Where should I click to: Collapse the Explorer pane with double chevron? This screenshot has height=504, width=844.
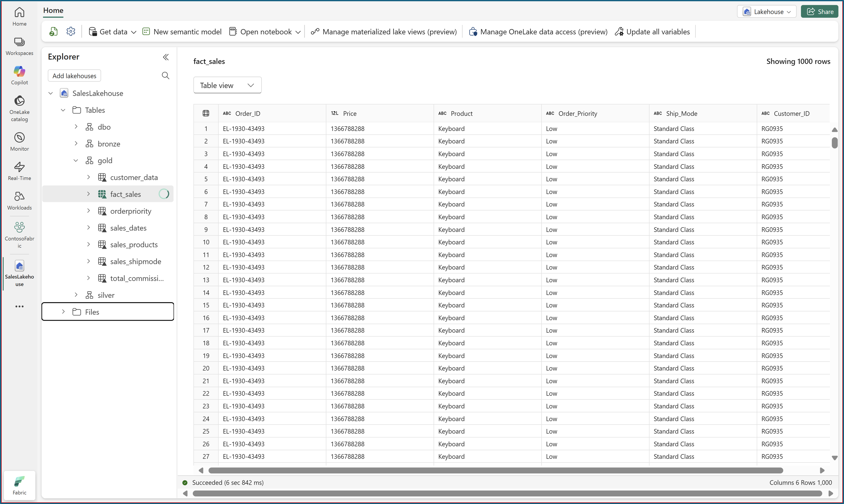166,57
